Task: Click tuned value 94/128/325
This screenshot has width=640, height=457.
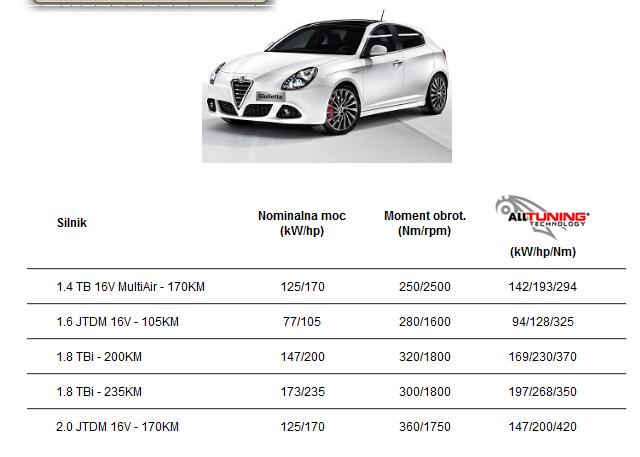Action: (543, 322)
